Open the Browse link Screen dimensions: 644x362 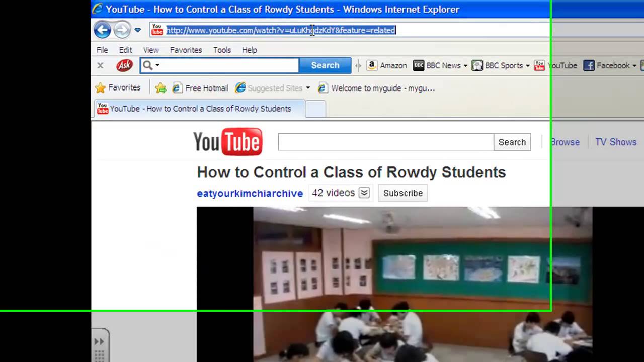[565, 142]
